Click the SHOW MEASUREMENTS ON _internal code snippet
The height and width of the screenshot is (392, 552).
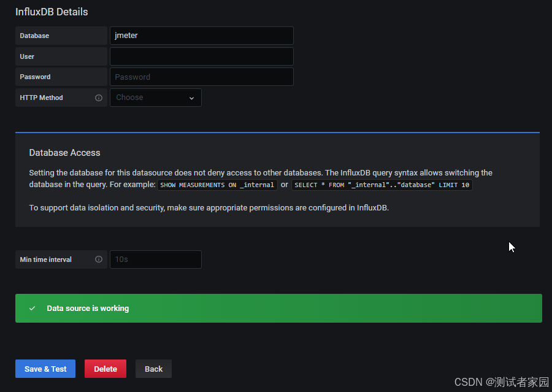click(217, 185)
